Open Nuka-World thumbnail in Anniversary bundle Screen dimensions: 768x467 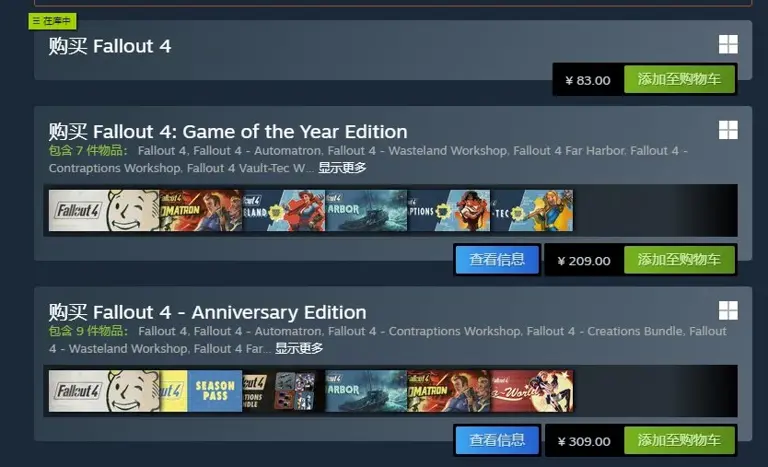pos(532,391)
